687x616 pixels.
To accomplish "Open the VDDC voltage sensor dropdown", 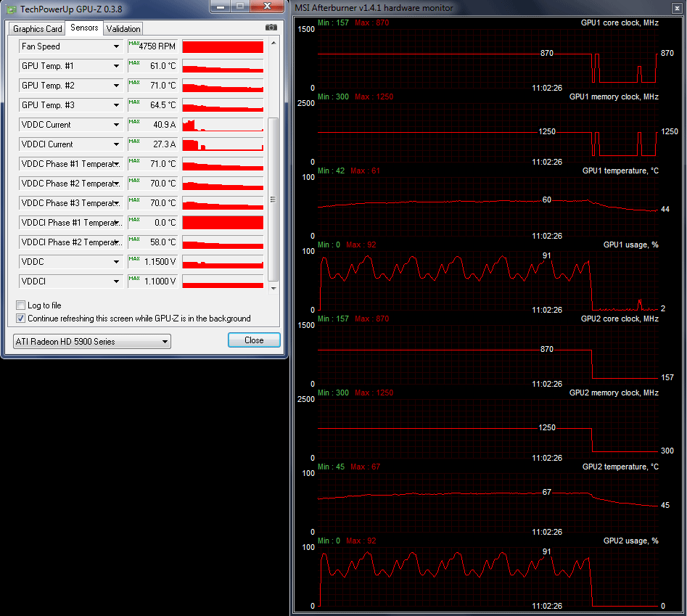I will click(x=116, y=262).
